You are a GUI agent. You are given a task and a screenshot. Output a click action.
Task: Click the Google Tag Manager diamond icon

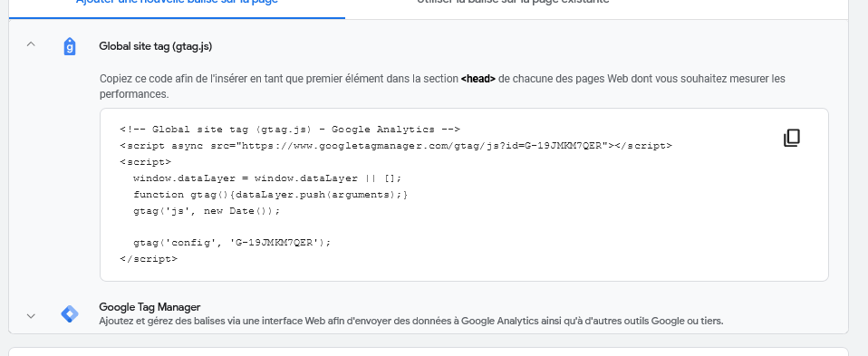(69, 314)
